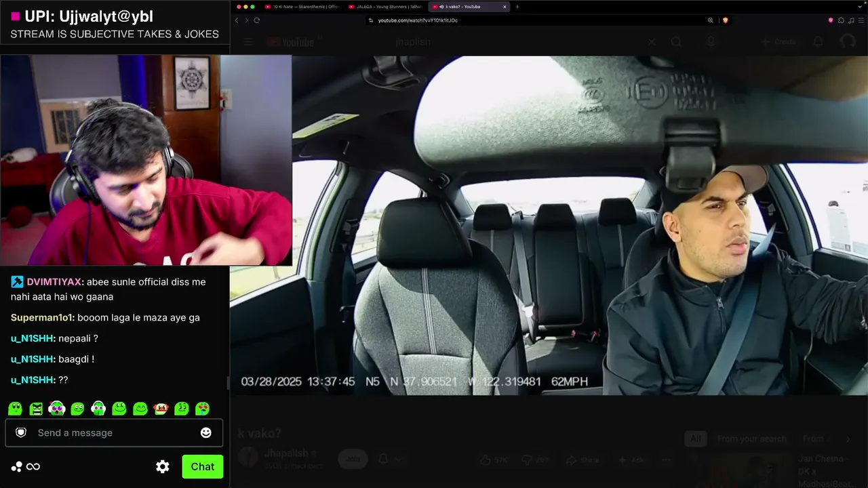
Task: Clear the YouTube search text with X
Action: tap(651, 42)
